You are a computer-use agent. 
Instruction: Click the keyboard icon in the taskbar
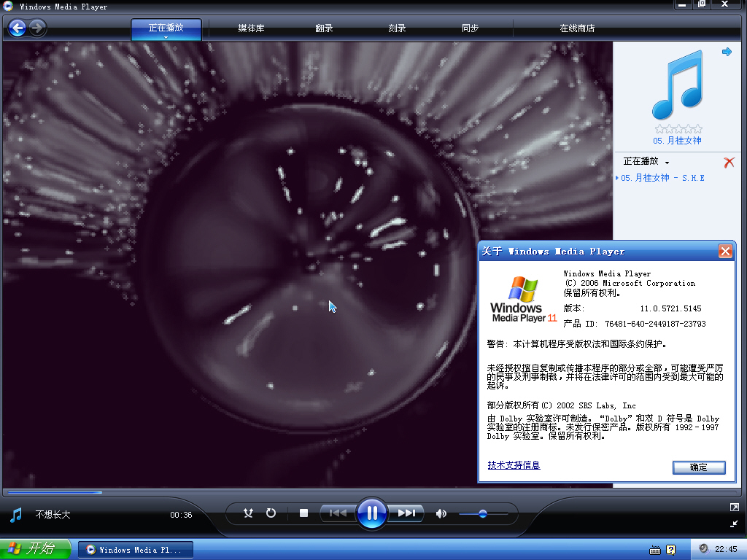[655, 550]
